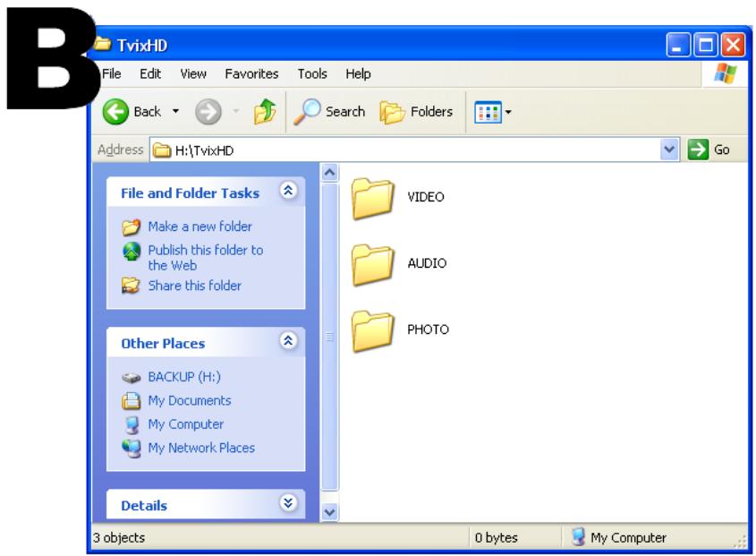Select the PHOTO folder icon

373,330
